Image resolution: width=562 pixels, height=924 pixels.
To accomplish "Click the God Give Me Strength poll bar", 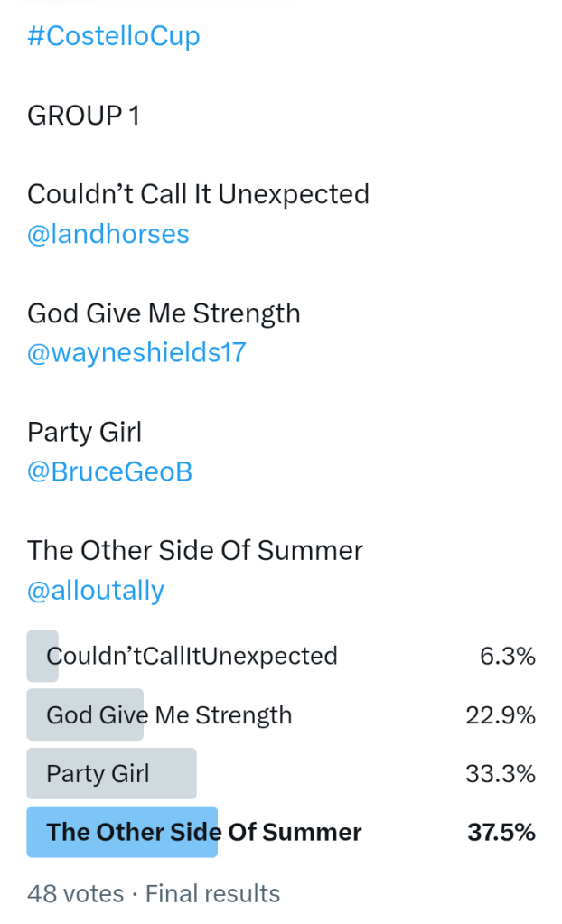I will [169, 715].
